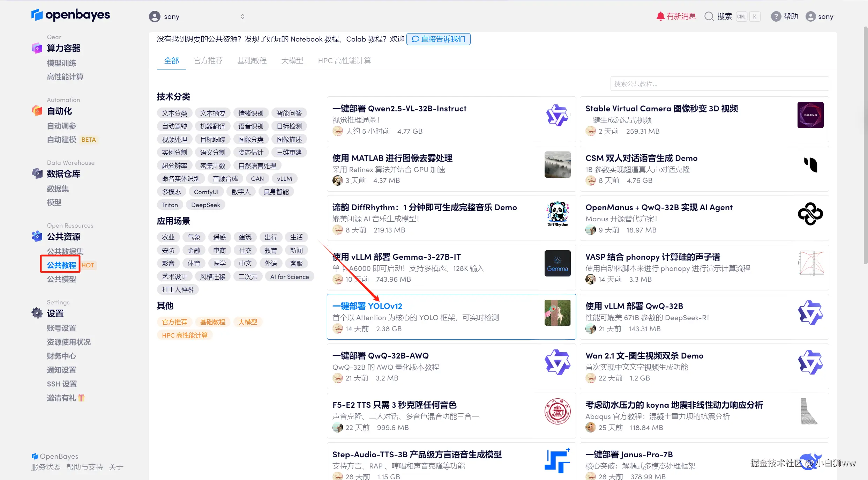Click the notification bell icon
This screenshot has height=480, width=868.
[x=660, y=16]
